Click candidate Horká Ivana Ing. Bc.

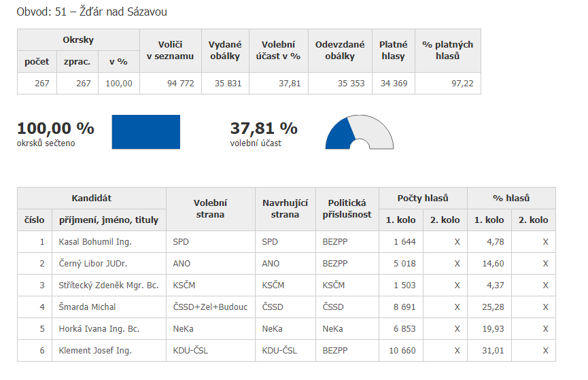(99, 328)
